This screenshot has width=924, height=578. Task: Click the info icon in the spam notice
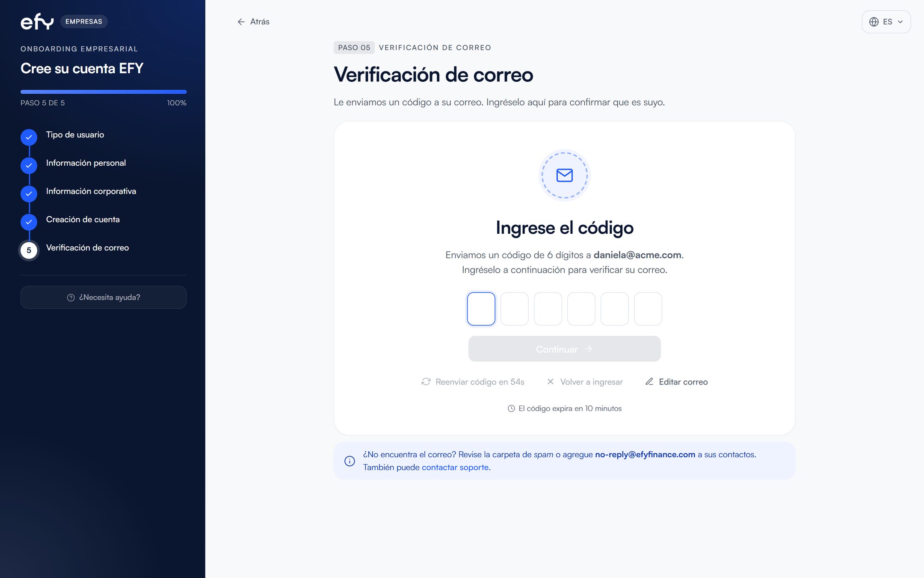tap(349, 461)
